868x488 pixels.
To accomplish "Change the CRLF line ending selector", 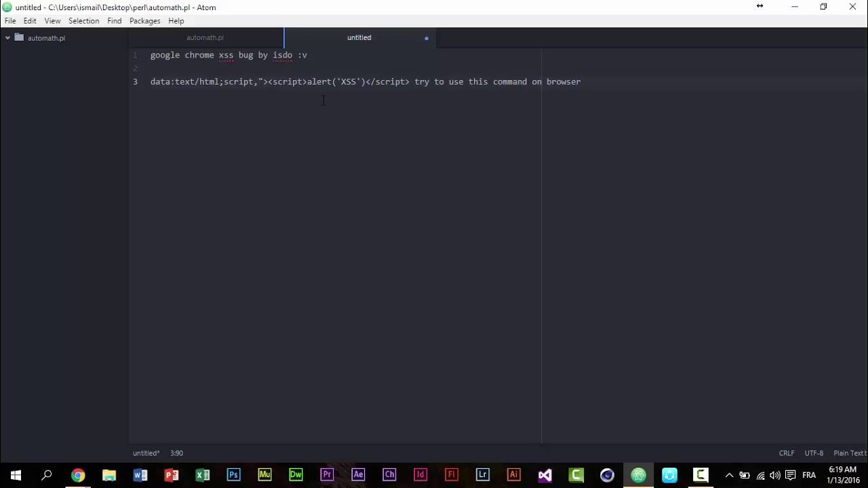I will click(x=787, y=453).
